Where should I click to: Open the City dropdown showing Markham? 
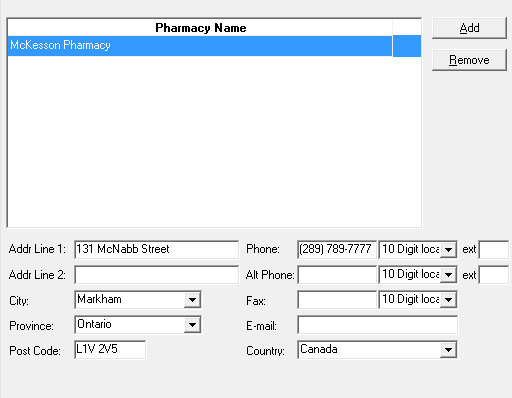(192, 300)
